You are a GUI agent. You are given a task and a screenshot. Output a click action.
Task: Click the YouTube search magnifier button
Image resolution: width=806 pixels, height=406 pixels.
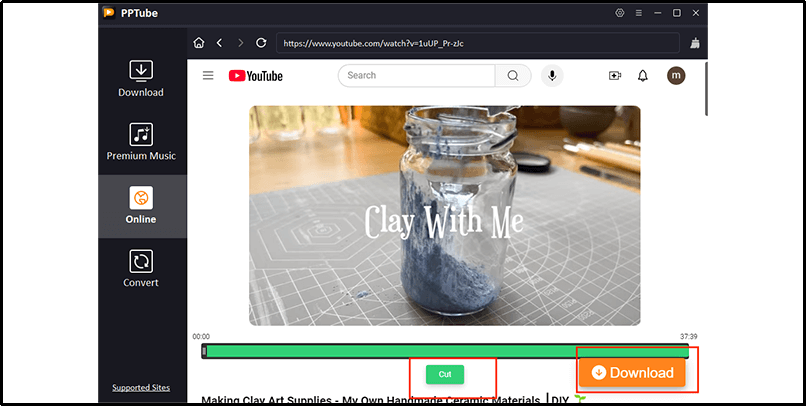(x=513, y=75)
